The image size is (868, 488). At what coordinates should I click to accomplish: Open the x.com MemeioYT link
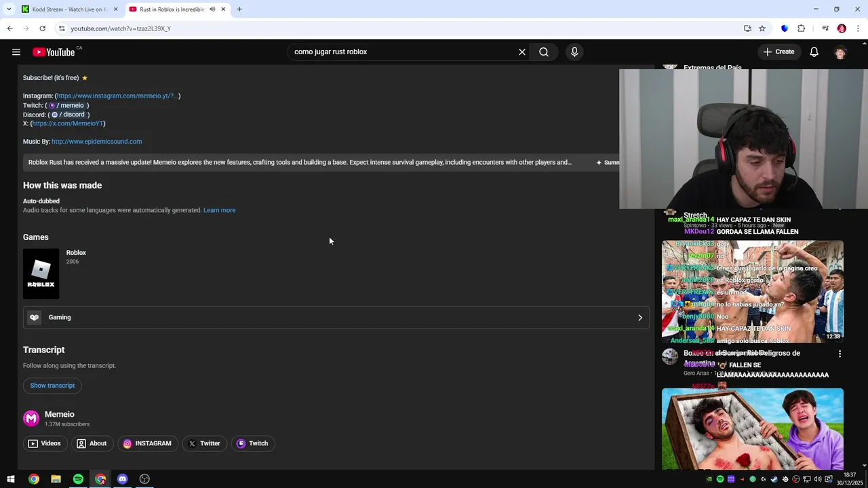[x=68, y=124]
